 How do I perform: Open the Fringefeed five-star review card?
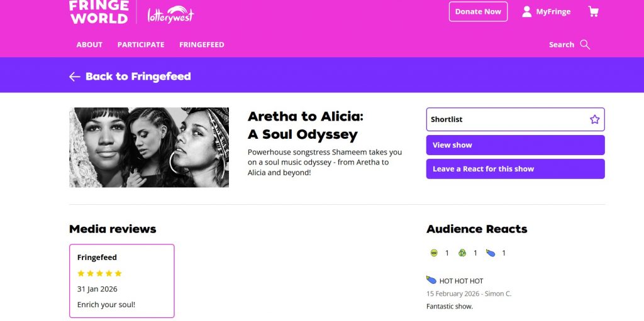pyautogui.click(x=121, y=281)
